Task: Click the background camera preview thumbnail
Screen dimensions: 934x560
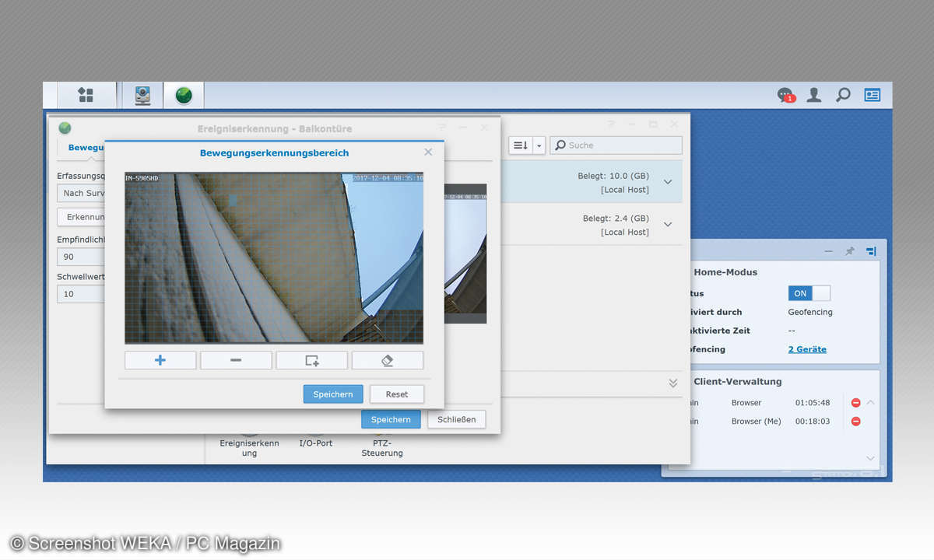Action: click(x=465, y=254)
